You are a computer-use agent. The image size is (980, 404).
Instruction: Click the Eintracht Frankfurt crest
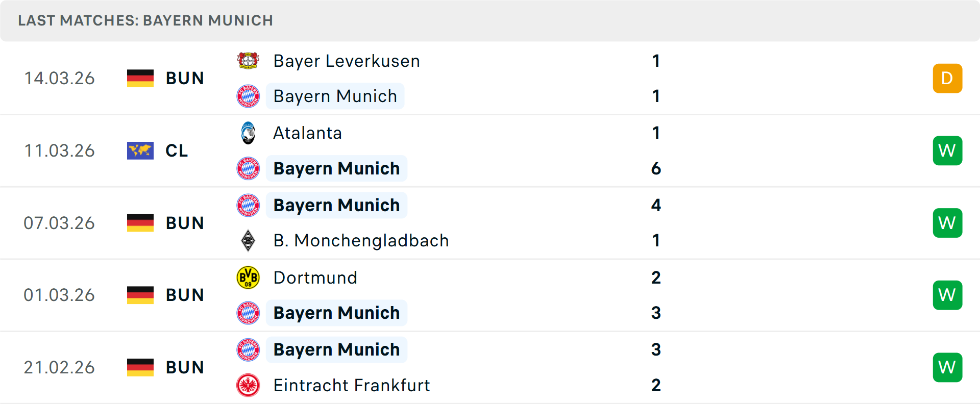point(248,385)
